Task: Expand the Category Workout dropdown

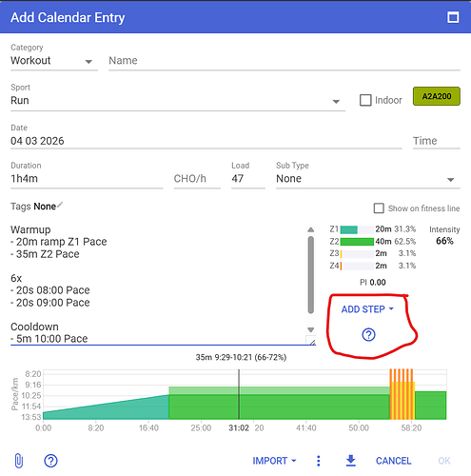Action: pyautogui.click(x=54, y=61)
